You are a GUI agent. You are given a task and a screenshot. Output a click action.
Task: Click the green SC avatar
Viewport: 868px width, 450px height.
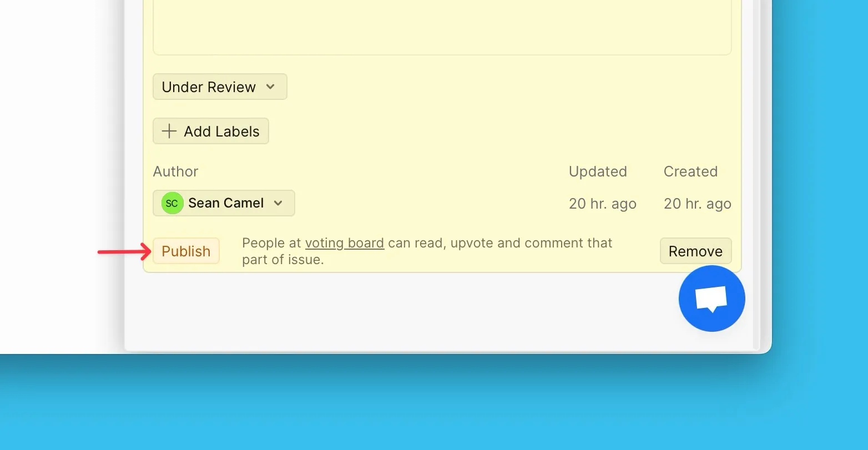click(x=172, y=203)
